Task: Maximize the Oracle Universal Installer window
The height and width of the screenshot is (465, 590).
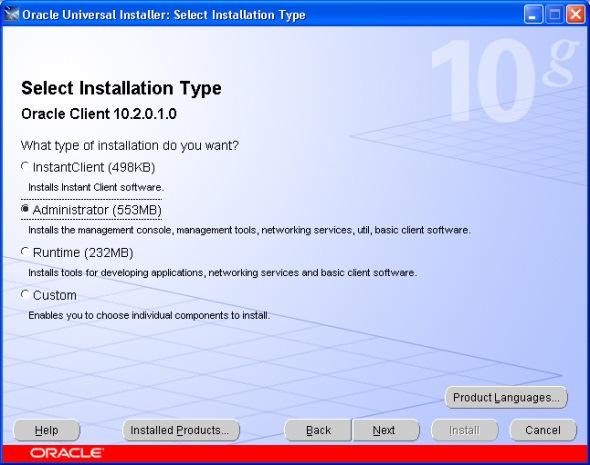Action: 555,15
